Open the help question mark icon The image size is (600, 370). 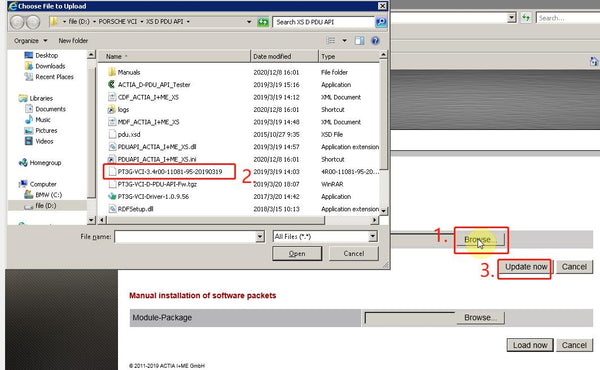pyautogui.click(x=375, y=41)
